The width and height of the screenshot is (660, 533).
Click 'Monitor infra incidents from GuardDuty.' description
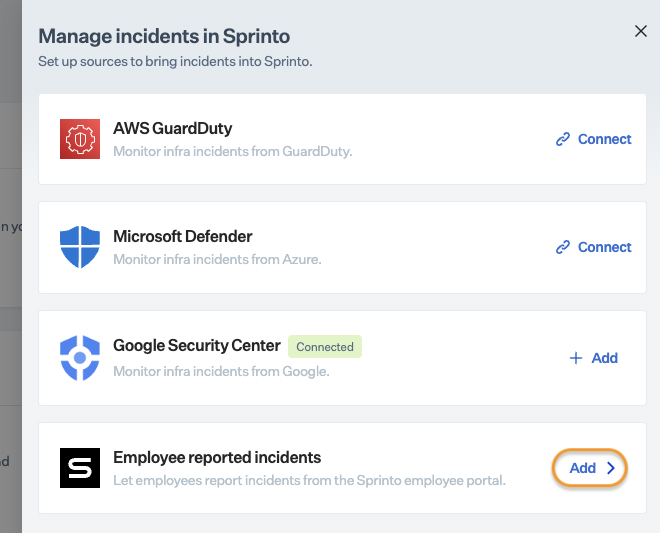tap(233, 151)
